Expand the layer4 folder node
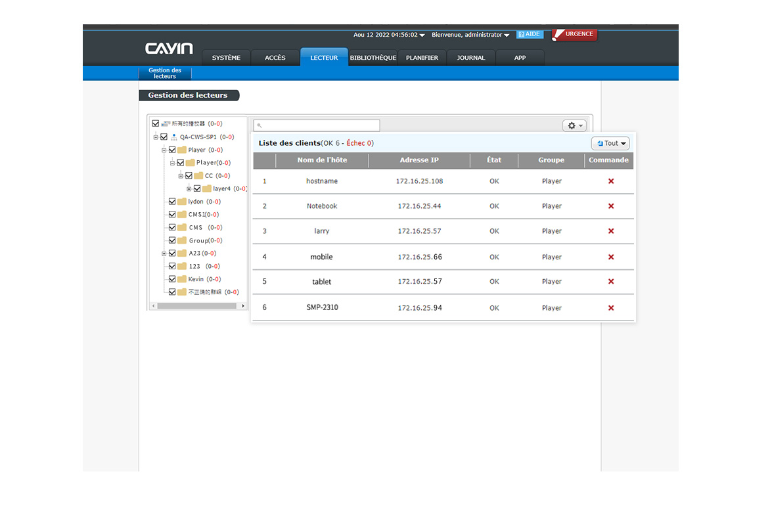Image resolution: width=770 pixels, height=532 pixels. 189,189
